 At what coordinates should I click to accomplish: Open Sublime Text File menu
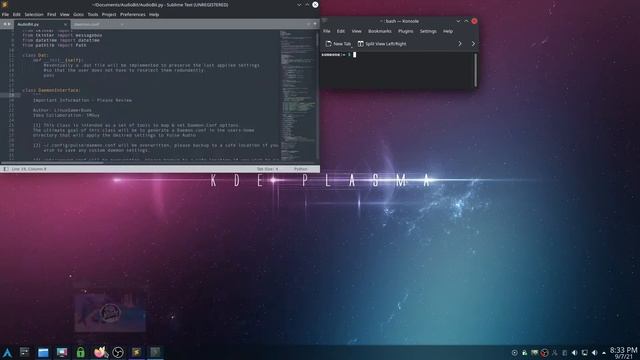(5, 14)
